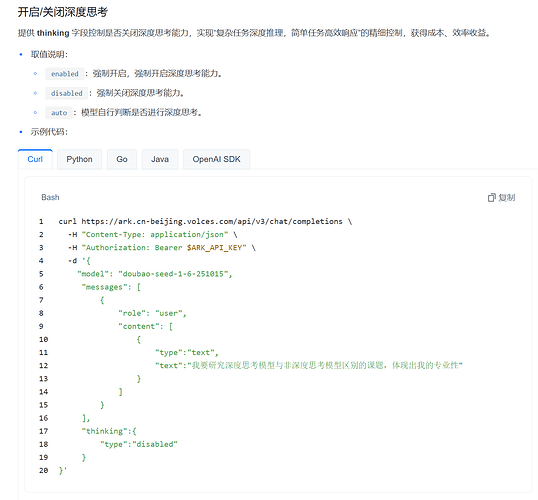The image size is (538, 500).
Task: Click the 复制 copy label
Action: [x=507, y=198]
